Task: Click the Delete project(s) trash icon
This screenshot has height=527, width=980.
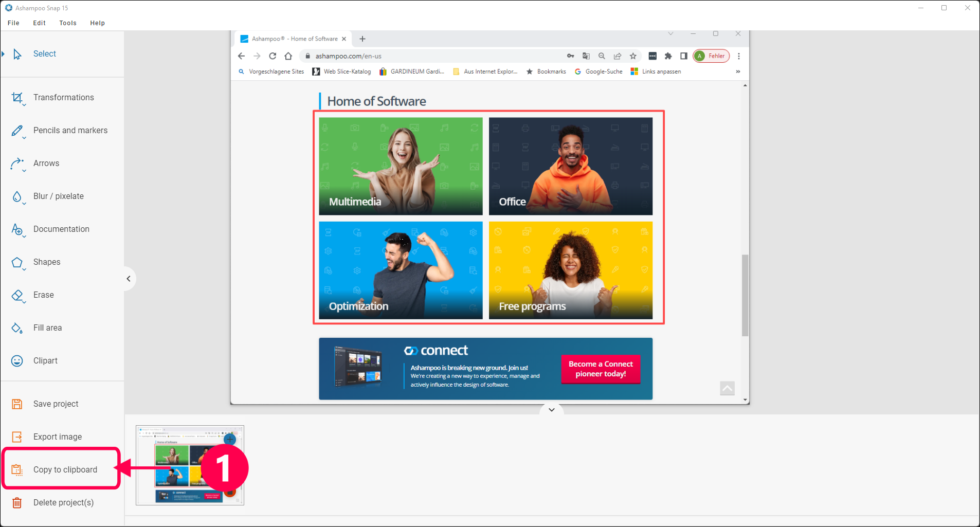Action: click(17, 503)
